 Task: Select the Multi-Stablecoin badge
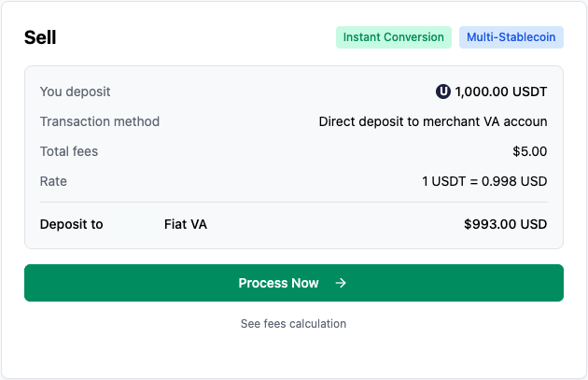coord(511,37)
